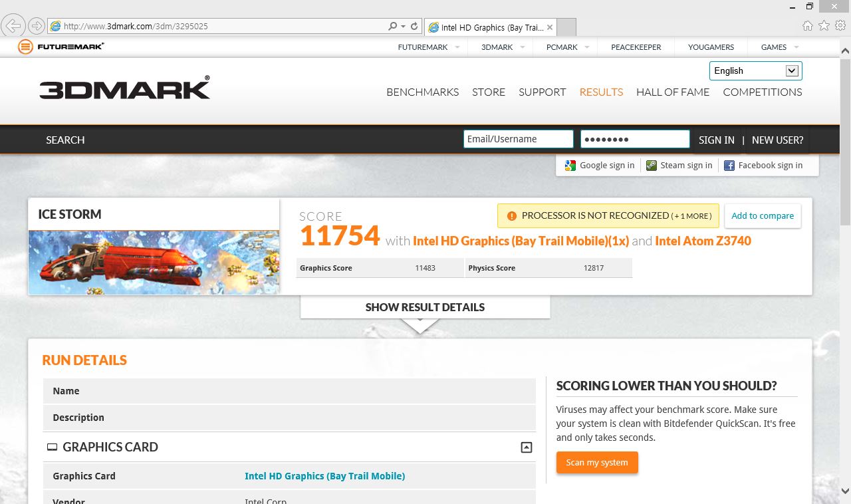
Task: Click SIGN IN button
Action: pos(717,140)
